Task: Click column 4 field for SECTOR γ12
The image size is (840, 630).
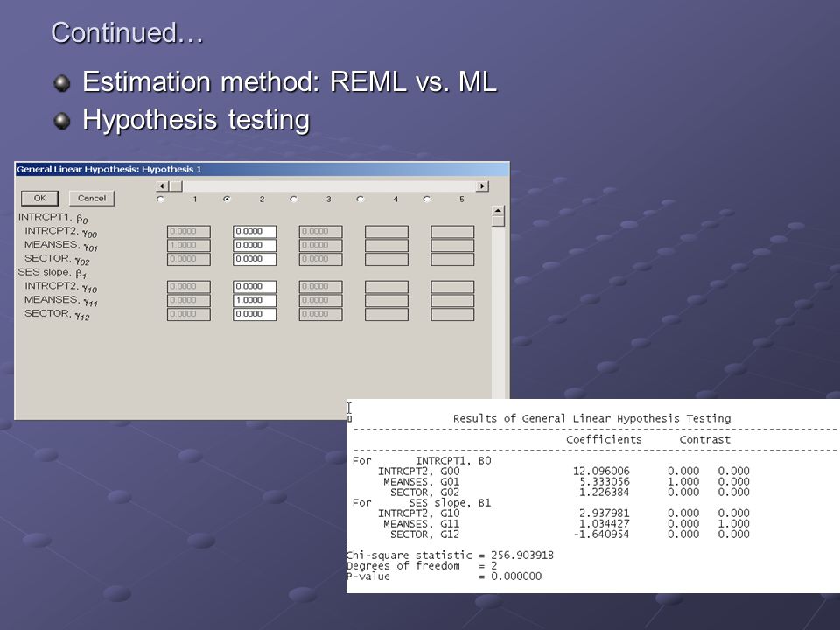Action: [x=386, y=314]
